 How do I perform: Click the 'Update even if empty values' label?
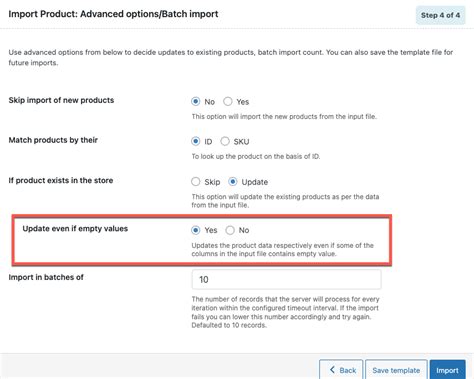coord(75,229)
